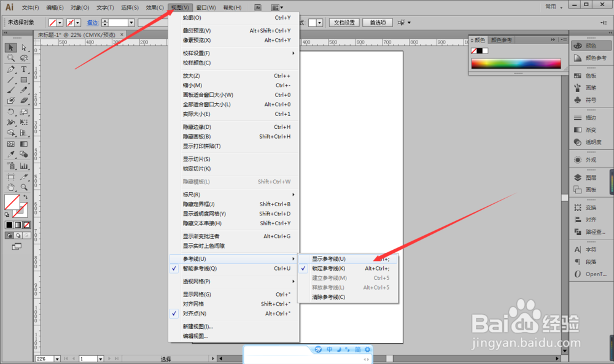This screenshot has width=614, height=364.
Task: Open the 效果(C) menu
Action: tap(155, 7)
